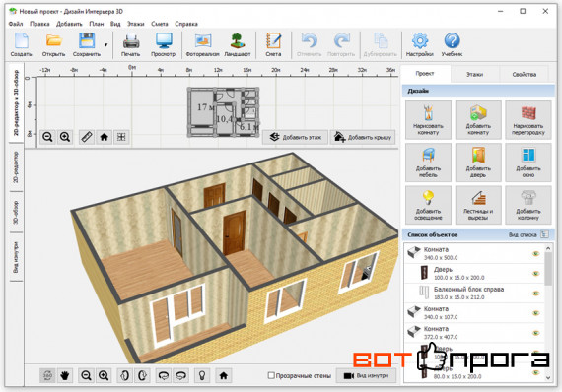Select Нарисовать комнату draw room tool
This screenshot has width=562, height=392.
coord(428,119)
